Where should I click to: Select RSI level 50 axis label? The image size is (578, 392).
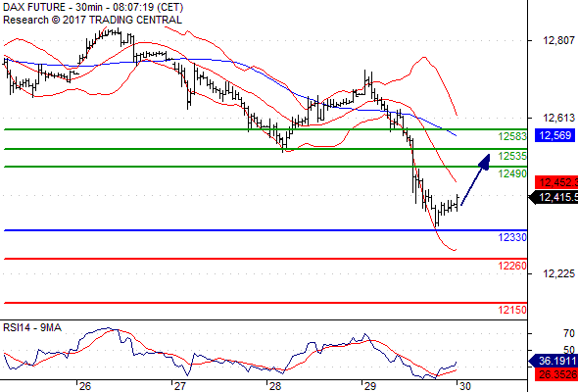pos(569,350)
